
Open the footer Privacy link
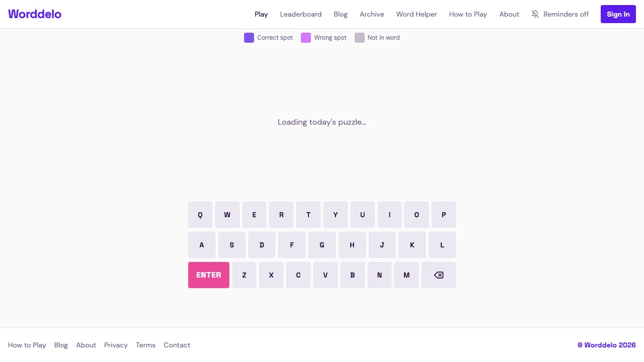point(116,345)
